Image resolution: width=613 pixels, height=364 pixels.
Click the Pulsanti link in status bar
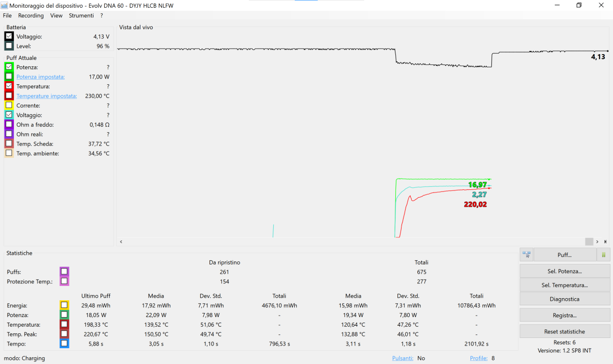[x=403, y=358]
